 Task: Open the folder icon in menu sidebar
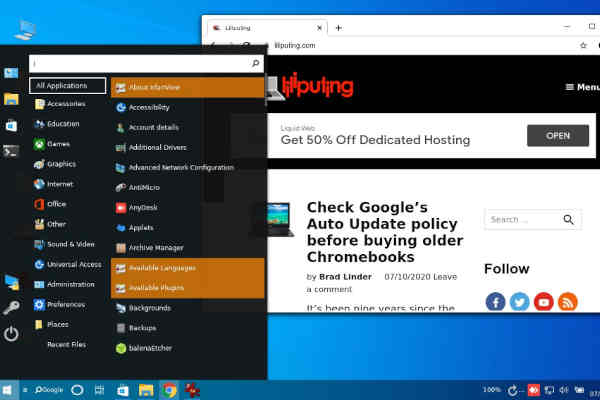(11, 100)
